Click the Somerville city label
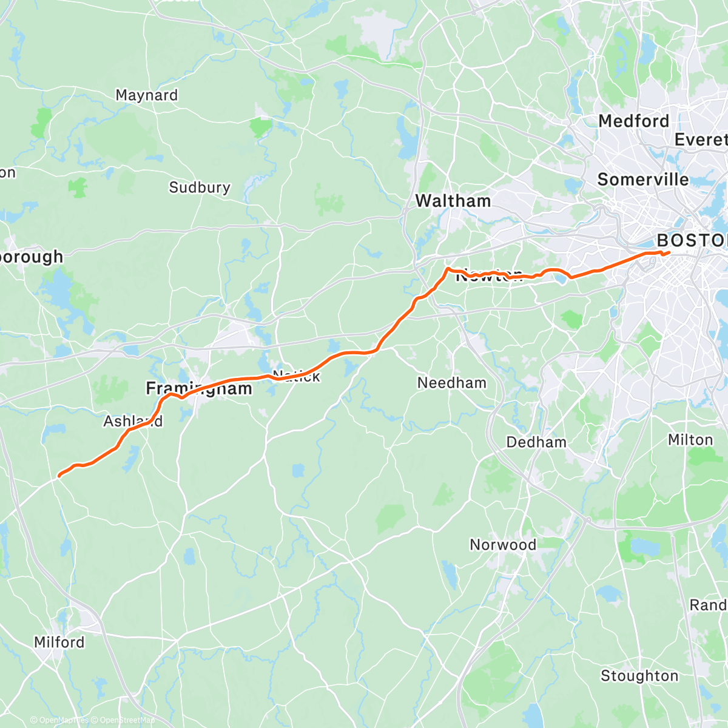The width and height of the screenshot is (728, 728). pyautogui.click(x=643, y=180)
